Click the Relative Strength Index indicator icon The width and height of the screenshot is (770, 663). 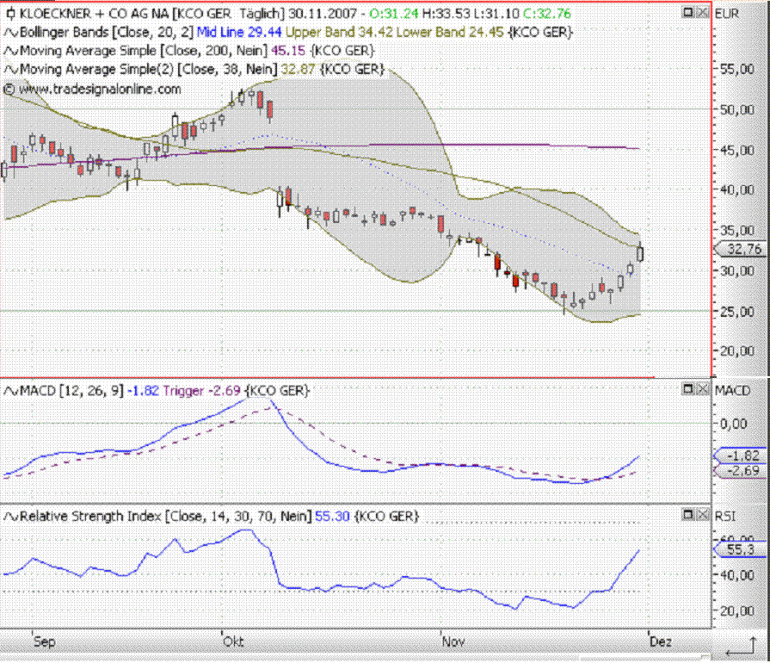coord(11,517)
